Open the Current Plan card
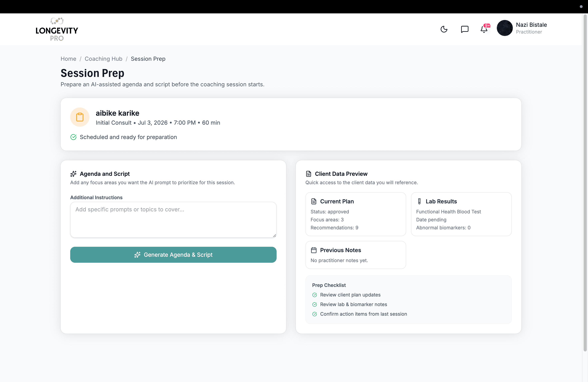588x382 pixels. point(356,214)
